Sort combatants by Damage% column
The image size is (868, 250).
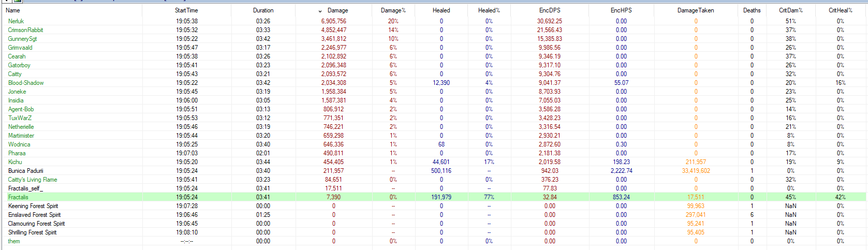pos(393,10)
